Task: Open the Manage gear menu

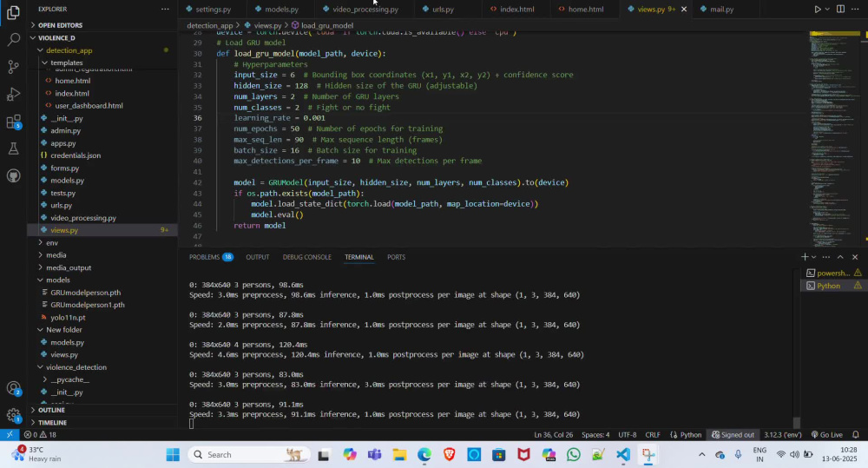Action: click(x=13, y=415)
